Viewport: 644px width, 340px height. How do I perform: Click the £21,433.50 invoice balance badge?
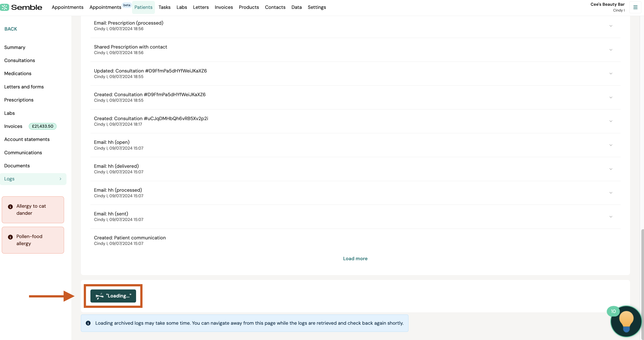pos(43,126)
